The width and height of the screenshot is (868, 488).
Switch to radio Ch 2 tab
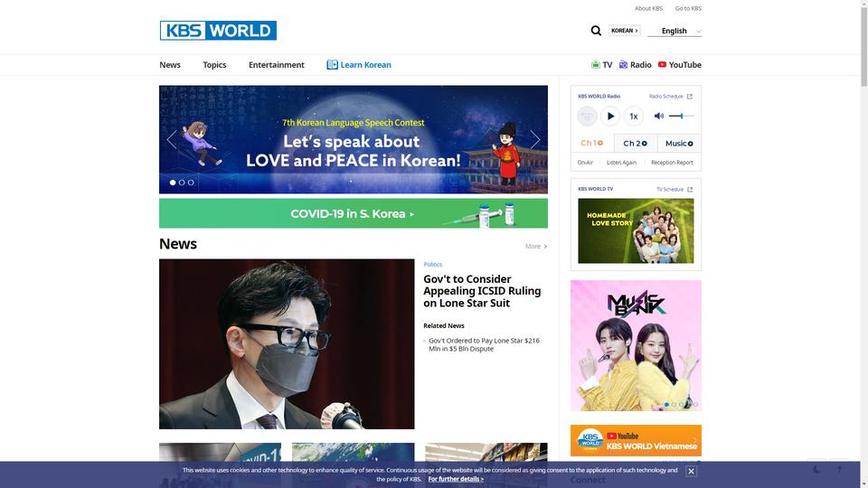636,144
